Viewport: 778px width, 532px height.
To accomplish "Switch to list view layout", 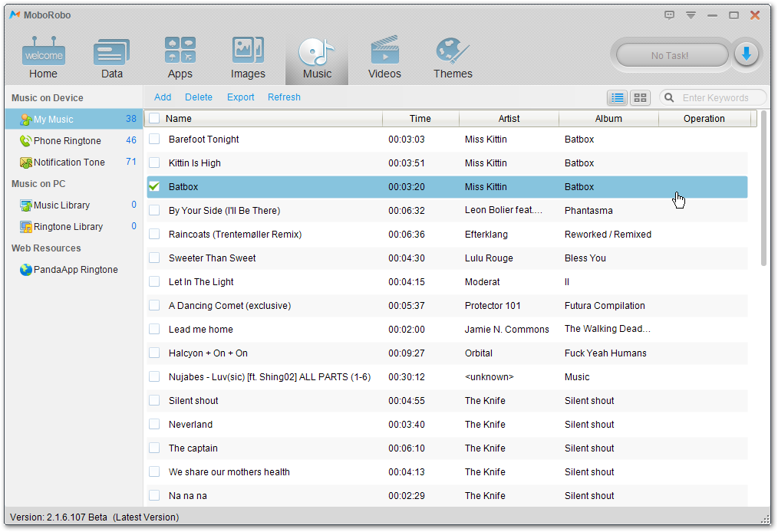I will coord(617,97).
